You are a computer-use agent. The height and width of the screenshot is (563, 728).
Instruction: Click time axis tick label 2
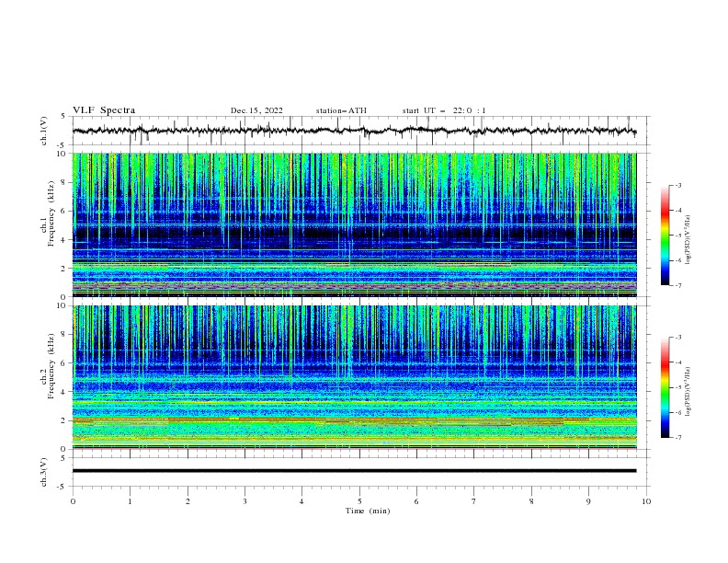[x=188, y=501]
